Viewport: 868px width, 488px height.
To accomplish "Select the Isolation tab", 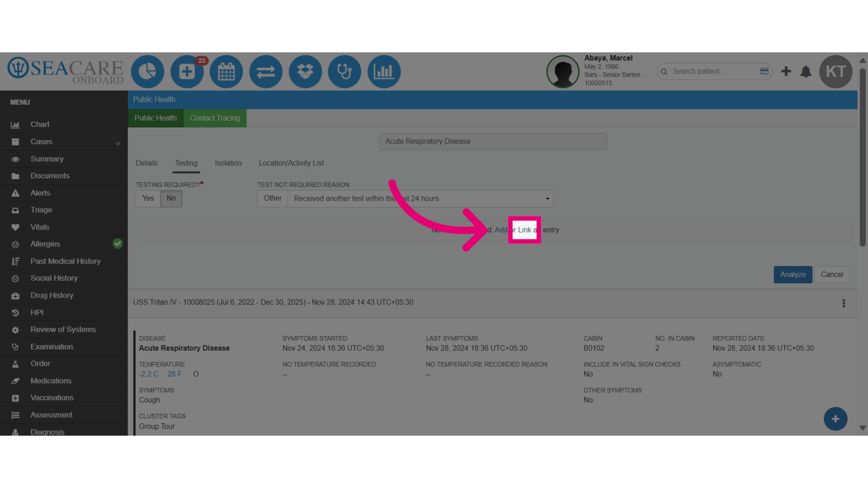I will [x=228, y=163].
